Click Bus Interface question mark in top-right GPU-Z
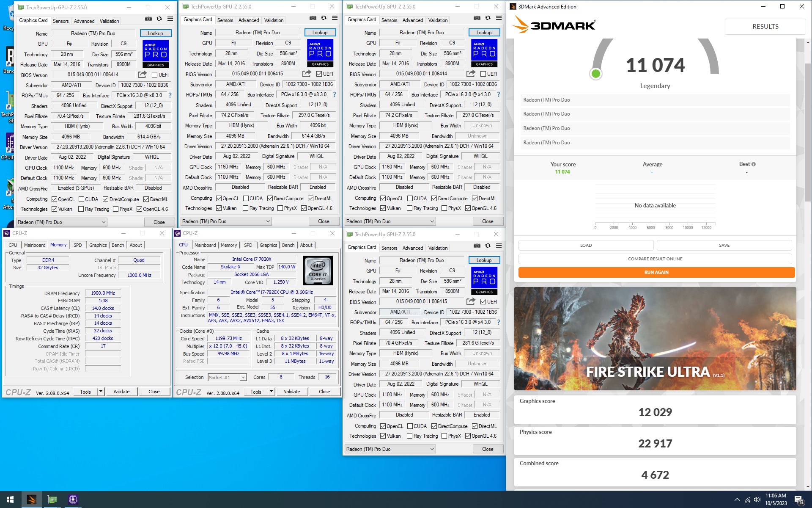Viewport: 812px width, 508px height. coord(499,94)
